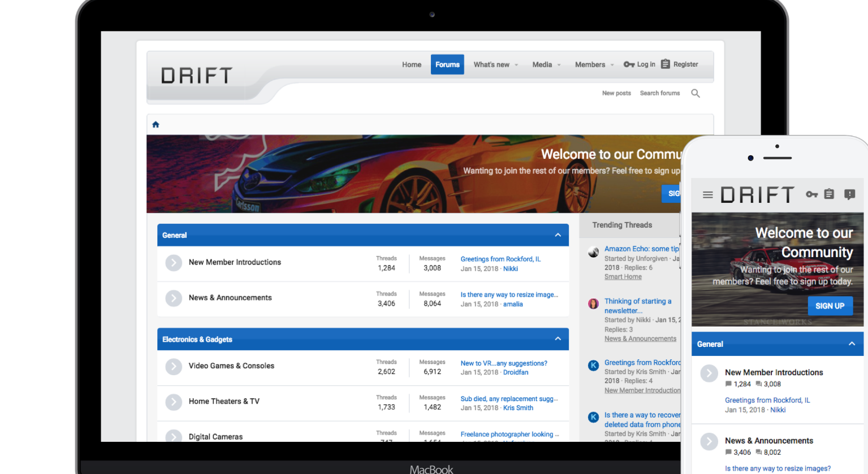Tap the phone register clipboard icon
Screen dimensions: 868x474
point(829,194)
